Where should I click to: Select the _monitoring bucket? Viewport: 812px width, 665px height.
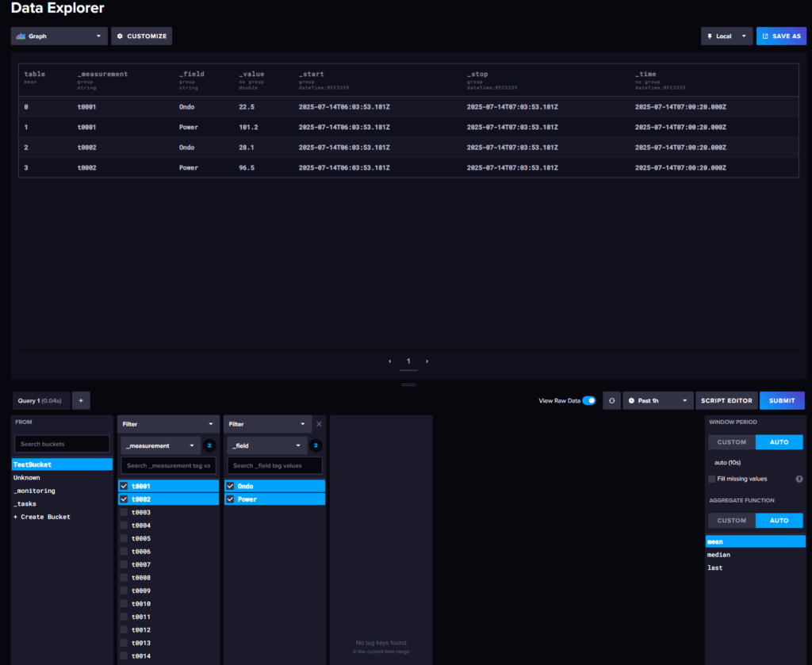pos(62,490)
